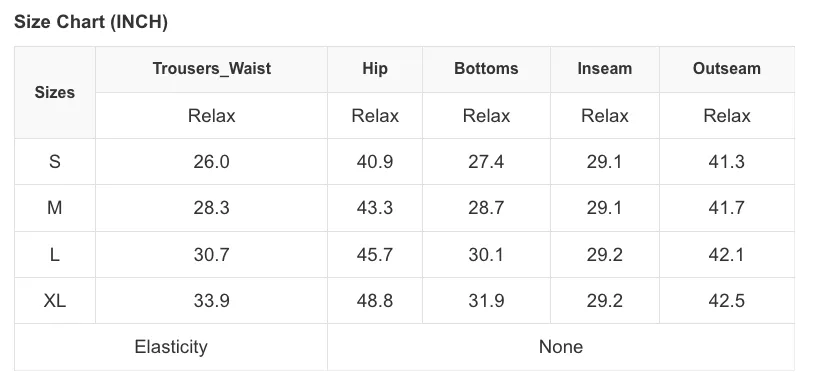Click the size L row label
828x390 pixels.
(55, 254)
